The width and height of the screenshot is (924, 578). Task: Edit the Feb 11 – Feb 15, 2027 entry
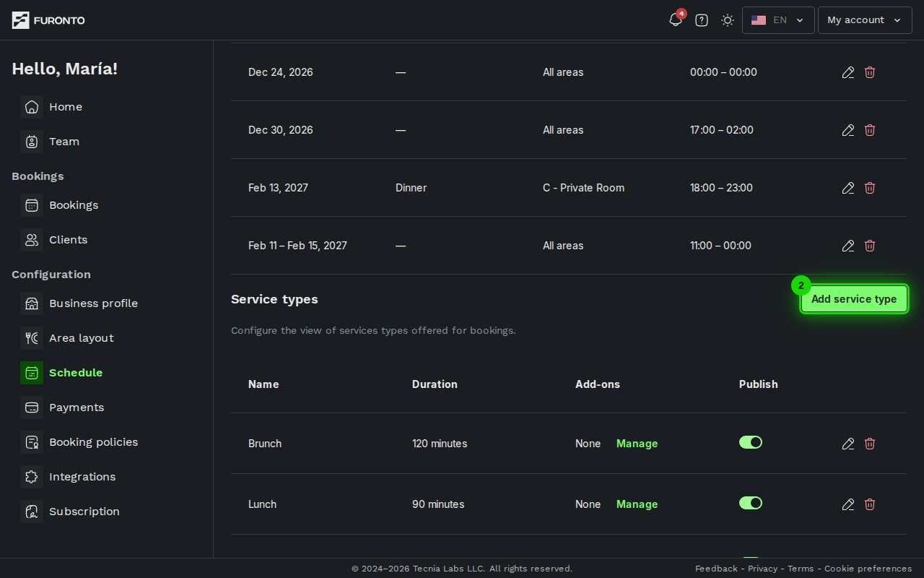click(848, 246)
